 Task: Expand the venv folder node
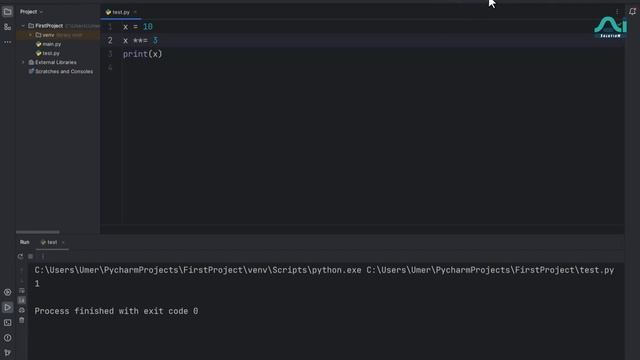click(31, 35)
